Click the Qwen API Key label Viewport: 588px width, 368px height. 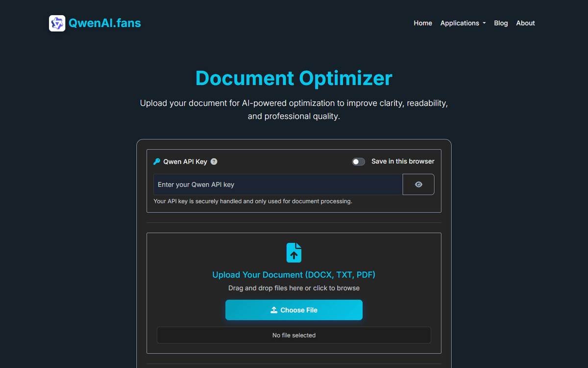coord(185,161)
